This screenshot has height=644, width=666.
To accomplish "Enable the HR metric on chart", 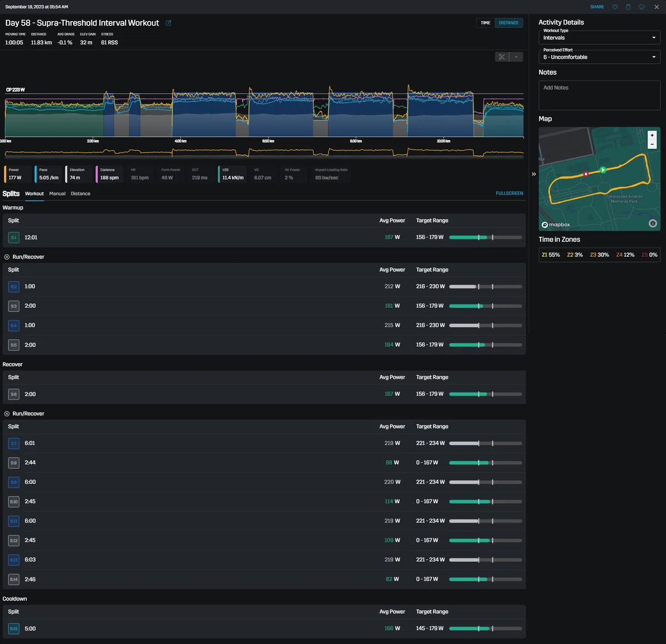I will (140, 174).
